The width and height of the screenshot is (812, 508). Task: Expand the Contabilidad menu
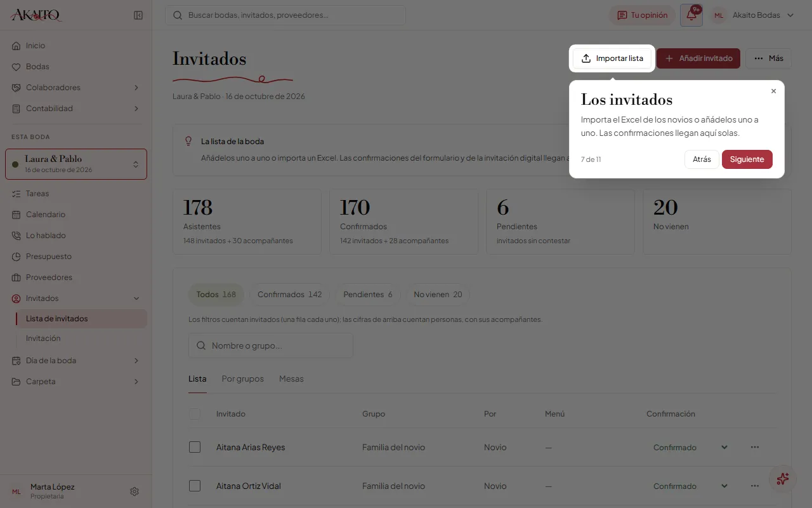76,109
